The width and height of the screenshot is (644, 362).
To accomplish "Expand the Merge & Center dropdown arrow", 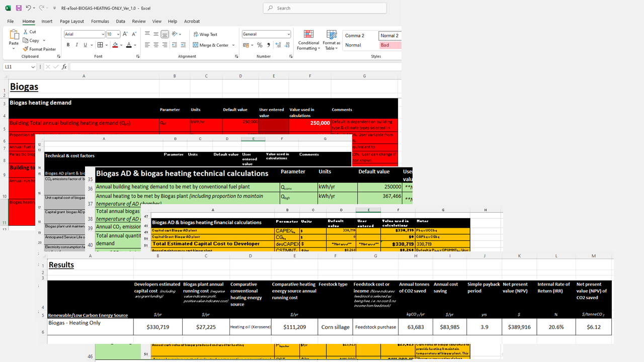I will (x=233, y=45).
